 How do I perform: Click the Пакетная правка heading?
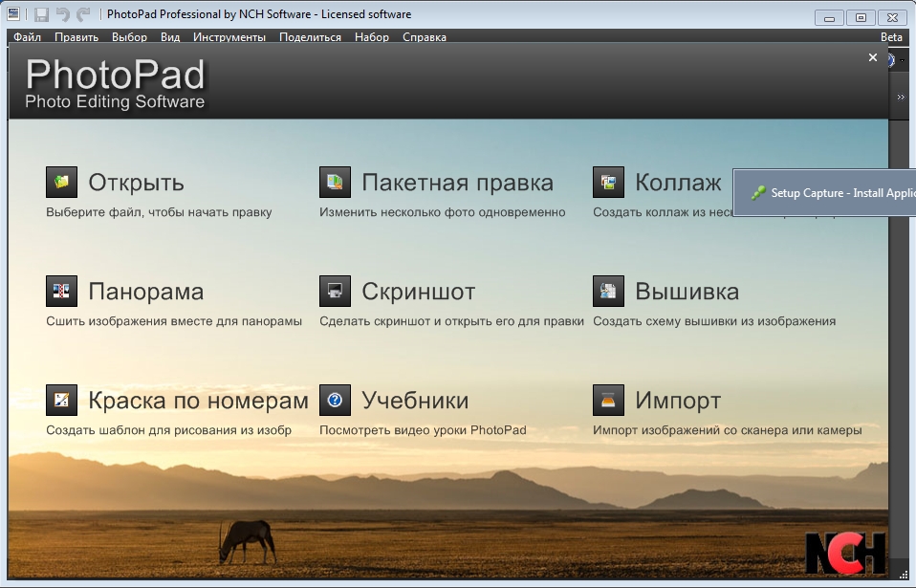point(457,183)
